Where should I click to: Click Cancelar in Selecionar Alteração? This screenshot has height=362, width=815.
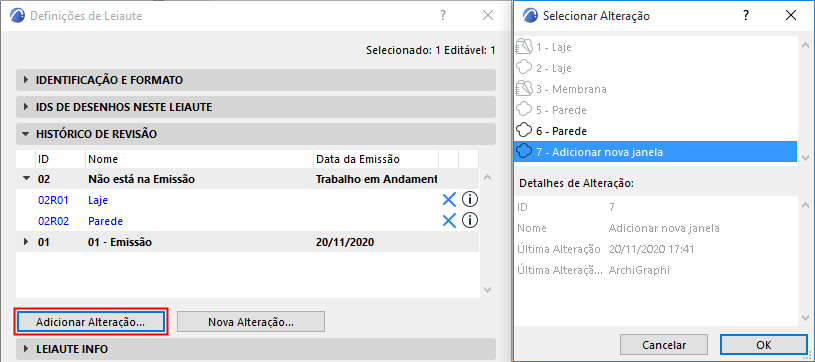coord(664,345)
